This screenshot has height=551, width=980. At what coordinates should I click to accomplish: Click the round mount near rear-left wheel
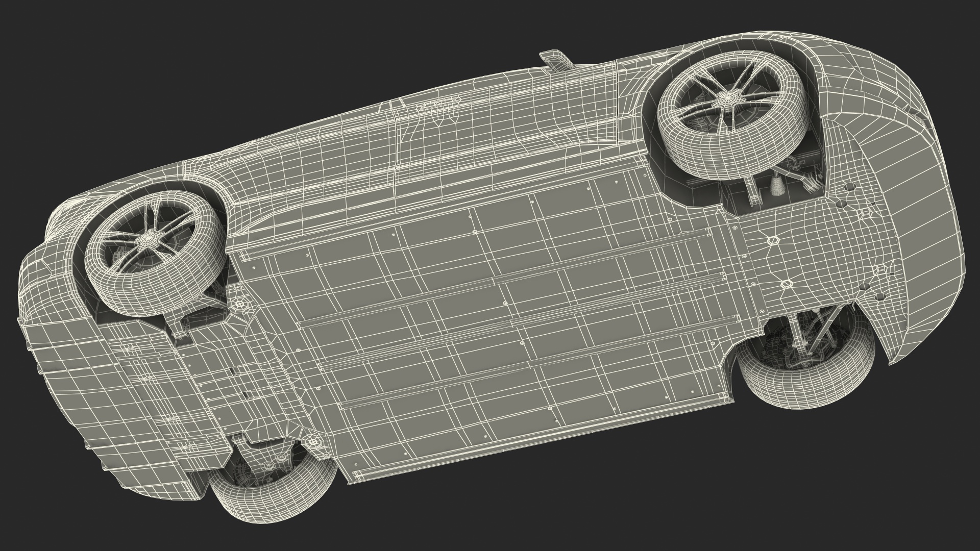coord(238,303)
